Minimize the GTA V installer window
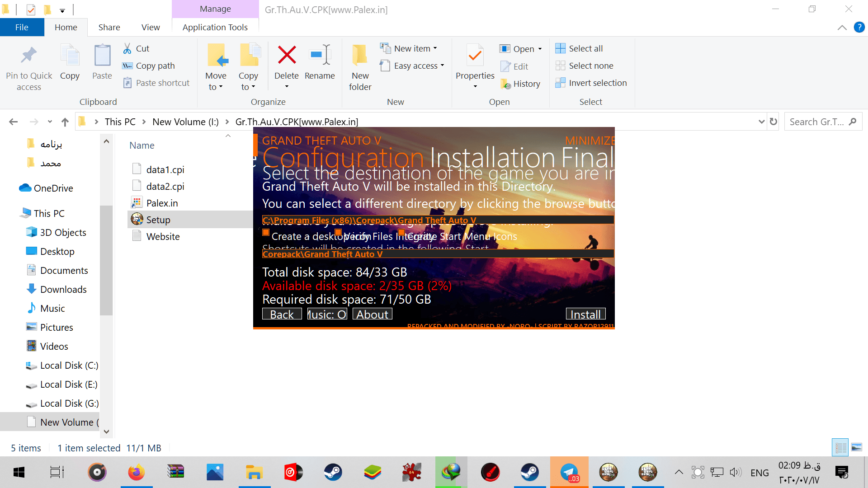 click(x=590, y=141)
